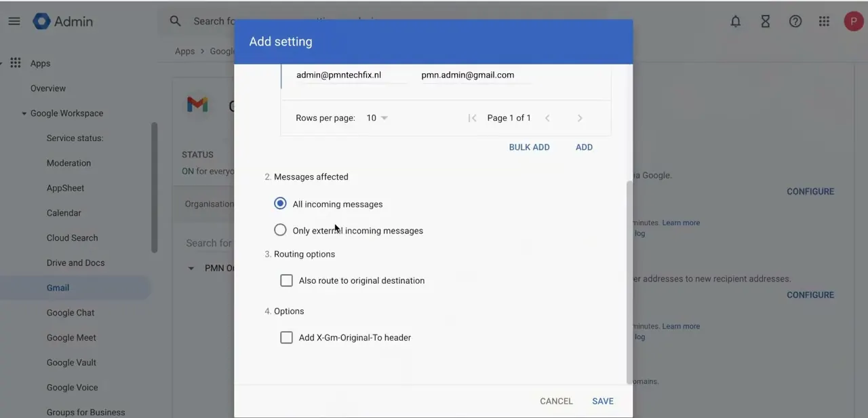Open Moderation in sidebar

[68, 163]
